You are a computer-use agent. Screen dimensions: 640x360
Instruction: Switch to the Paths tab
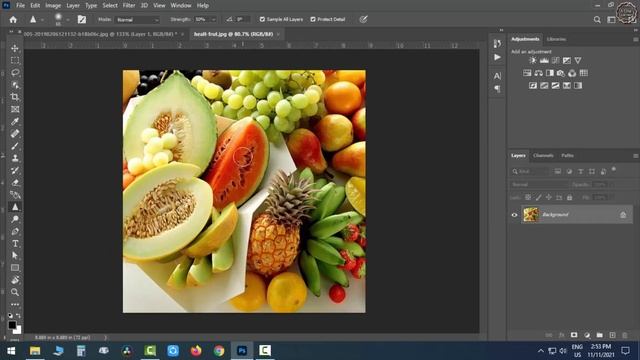click(x=567, y=156)
